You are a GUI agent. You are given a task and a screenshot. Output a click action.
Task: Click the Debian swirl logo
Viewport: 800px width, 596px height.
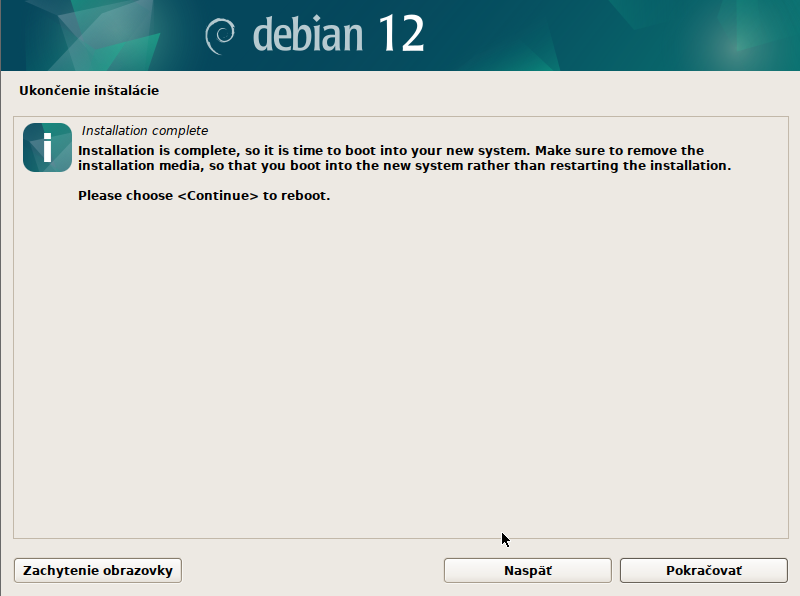pyautogui.click(x=220, y=36)
